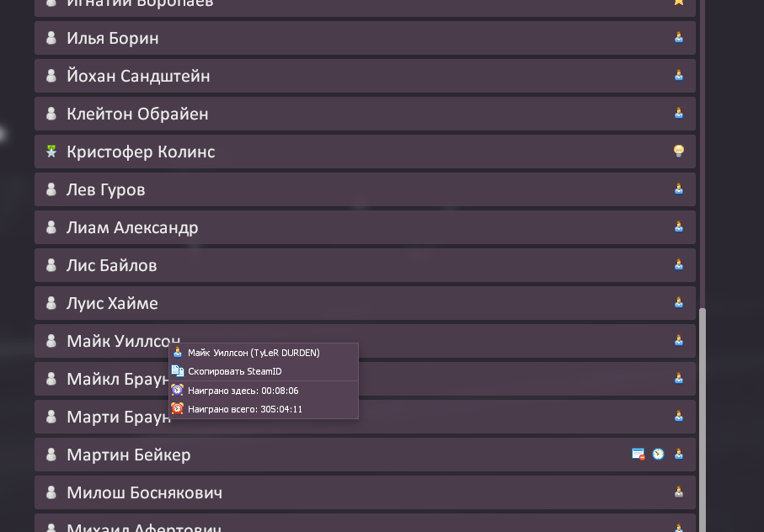
Task: Click the copy icon next to Скопировать SteamID
Action: [178, 371]
